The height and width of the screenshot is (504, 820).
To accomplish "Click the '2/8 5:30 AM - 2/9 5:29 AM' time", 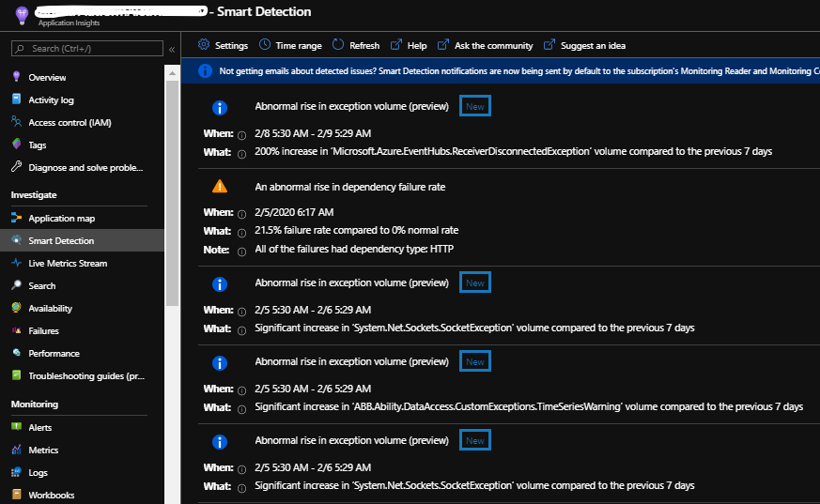I will click(x=313, y=133).
